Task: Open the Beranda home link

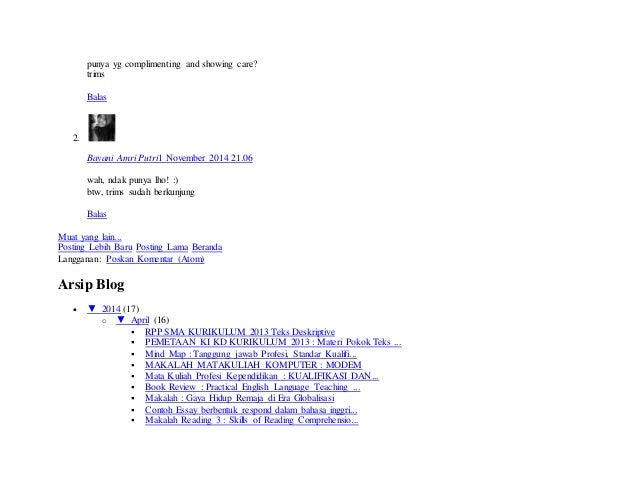Action: (207, 247)
